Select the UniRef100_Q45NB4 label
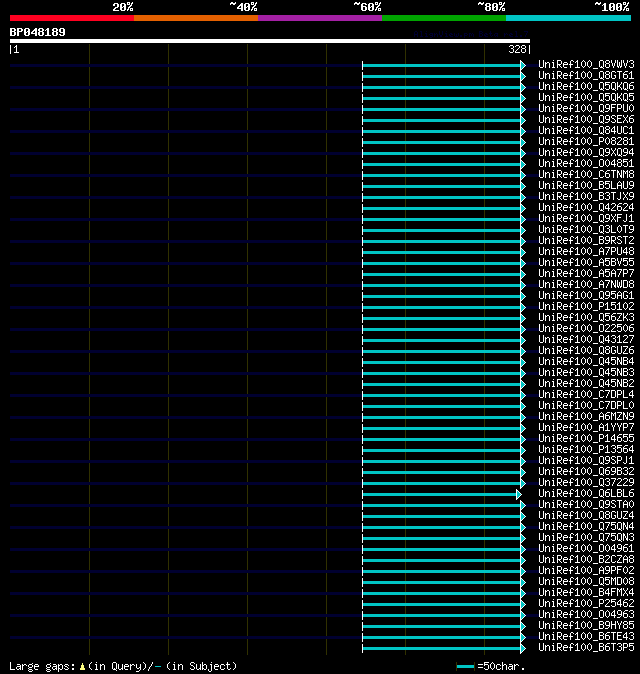 (586, 362)
